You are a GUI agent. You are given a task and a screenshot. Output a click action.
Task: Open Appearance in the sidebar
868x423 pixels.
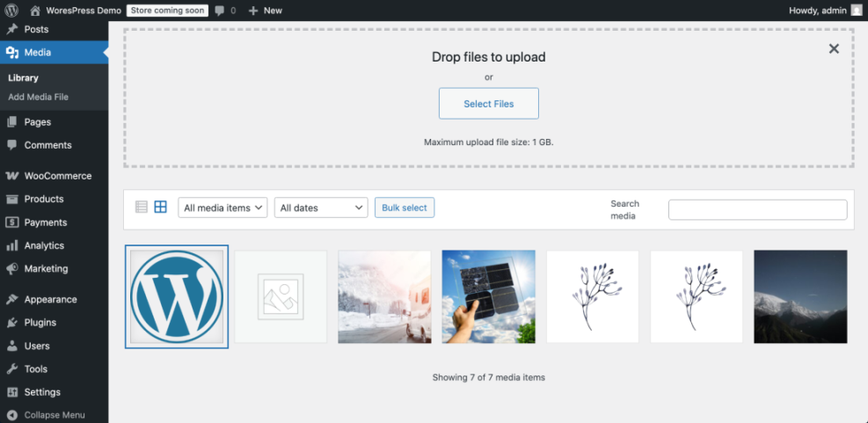50,300
